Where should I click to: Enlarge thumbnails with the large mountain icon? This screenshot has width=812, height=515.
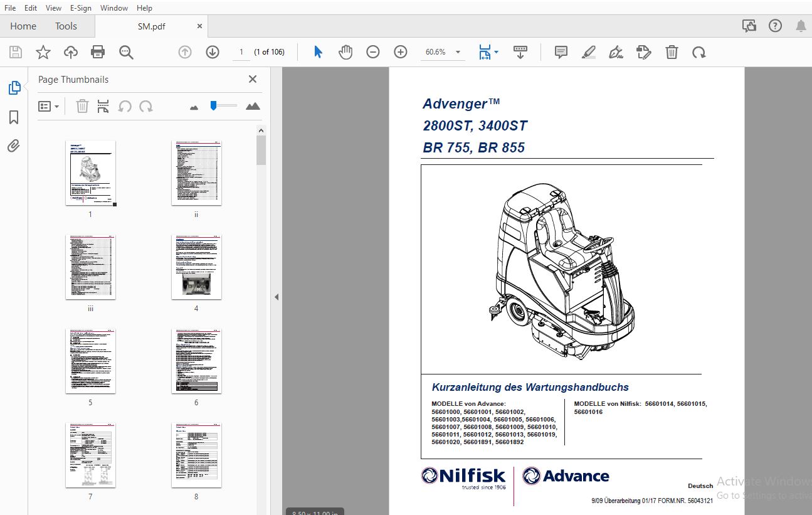[x=253, y=106]
